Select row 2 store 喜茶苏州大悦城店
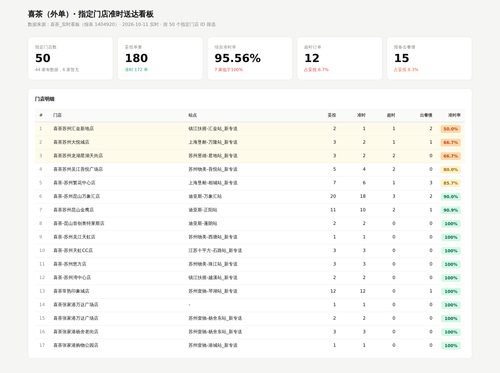Screen dimensions: 500x373 point(71,142)
